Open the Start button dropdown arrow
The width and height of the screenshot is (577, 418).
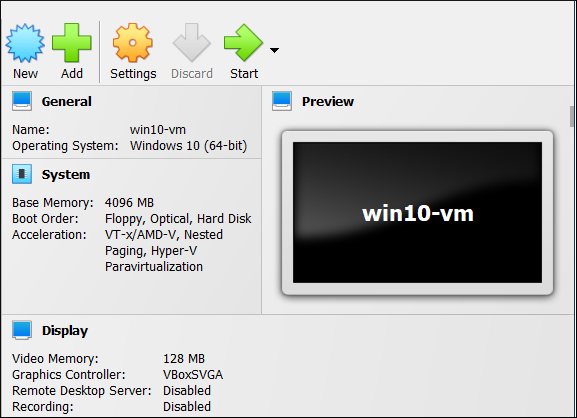pyautogui.click(x=274, y=50)
